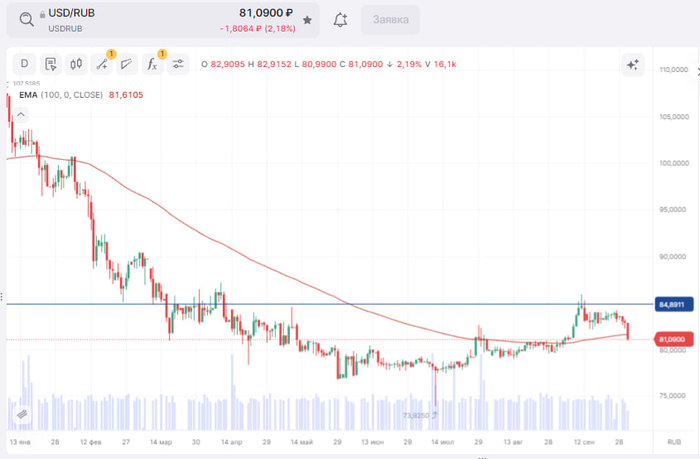Open the drawing tools icon

point(101,64)
